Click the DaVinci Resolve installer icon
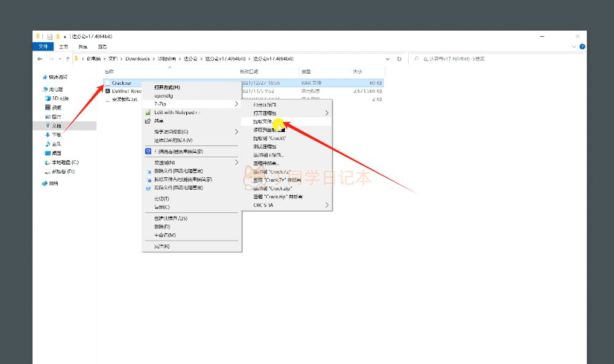 coord(108,90)
